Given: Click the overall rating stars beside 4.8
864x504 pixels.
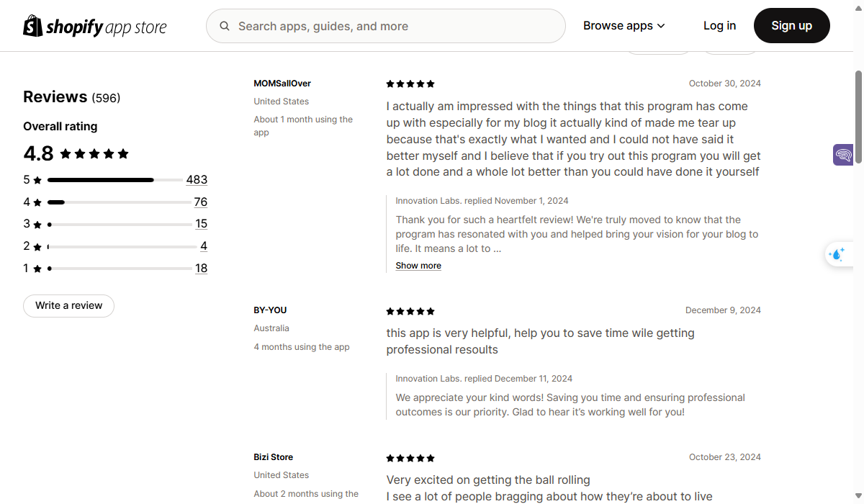Looking at the screenshot, I should click(x=94, y=154).
